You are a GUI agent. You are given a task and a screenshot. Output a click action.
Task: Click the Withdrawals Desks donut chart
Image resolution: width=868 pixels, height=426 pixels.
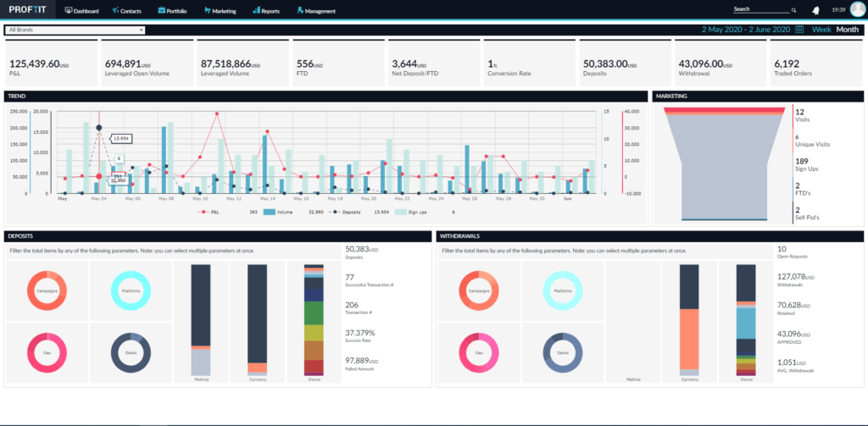pyautogui.click(x=563, y=352)
